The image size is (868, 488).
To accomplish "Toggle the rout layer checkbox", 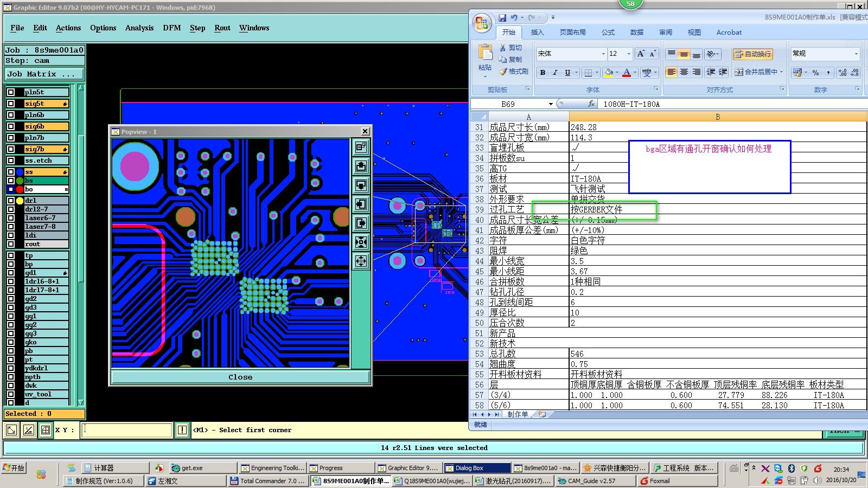I will tap(11, 244).
